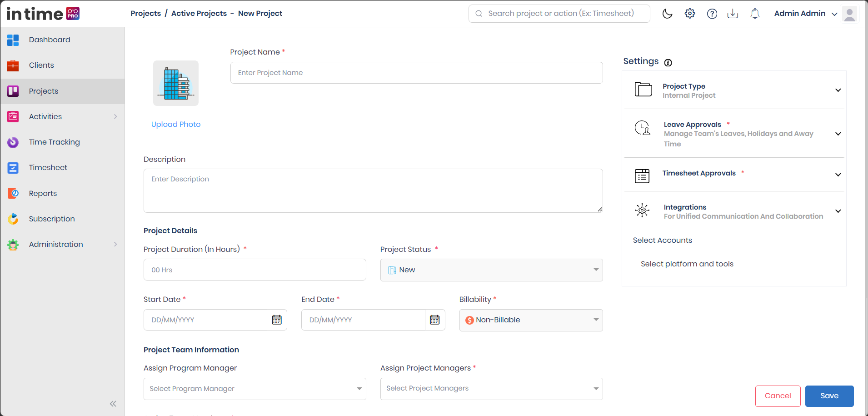Expand Activities submenu chevron

[x=115, y=117]
